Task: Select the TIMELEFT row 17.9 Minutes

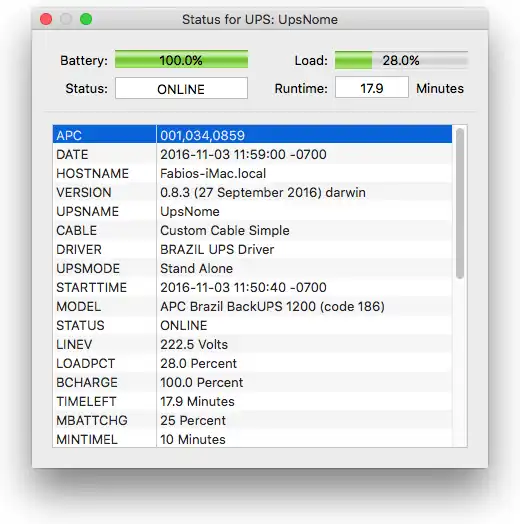Action: coord(252,402)
